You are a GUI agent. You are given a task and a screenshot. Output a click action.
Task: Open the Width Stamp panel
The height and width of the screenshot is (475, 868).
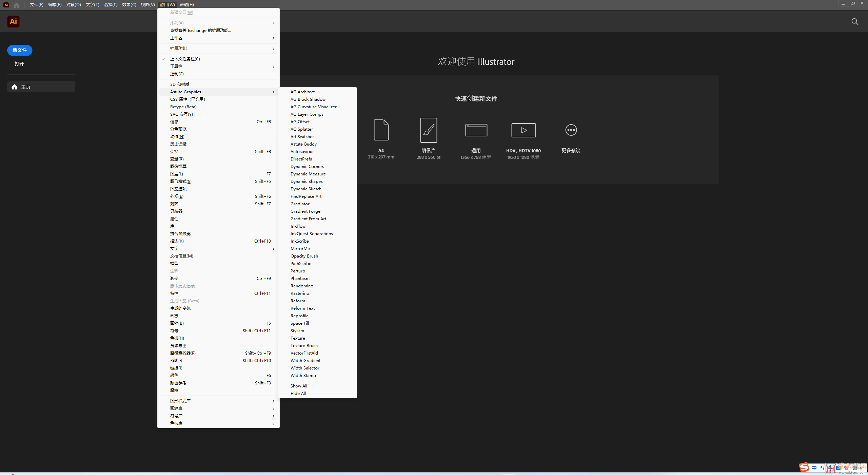click(x=317, y=376)
